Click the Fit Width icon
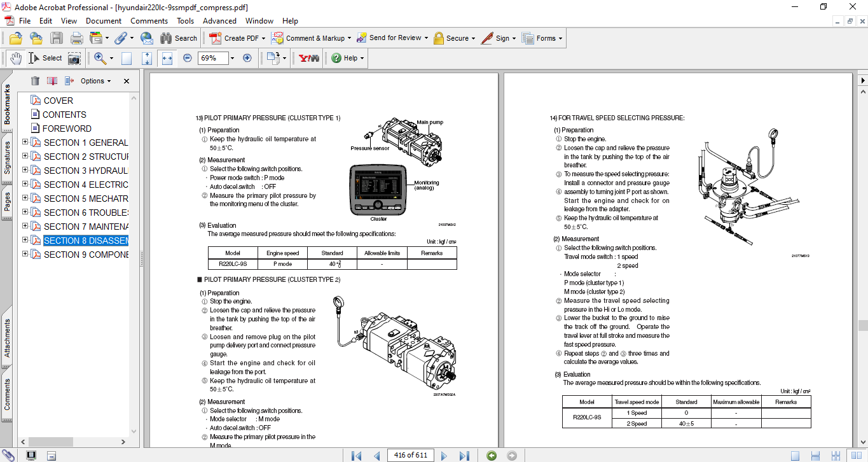 pyautogui.click(x=167, y=58)
